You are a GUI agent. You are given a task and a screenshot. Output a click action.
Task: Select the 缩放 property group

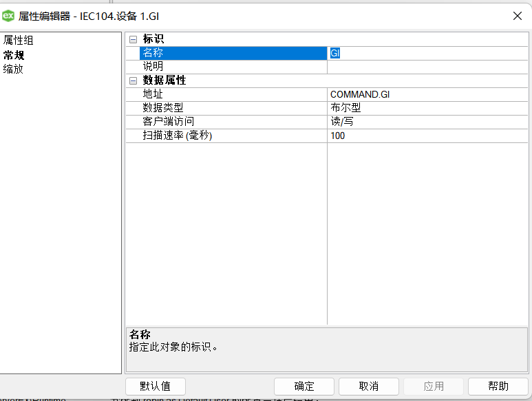[x=14, y=69]
